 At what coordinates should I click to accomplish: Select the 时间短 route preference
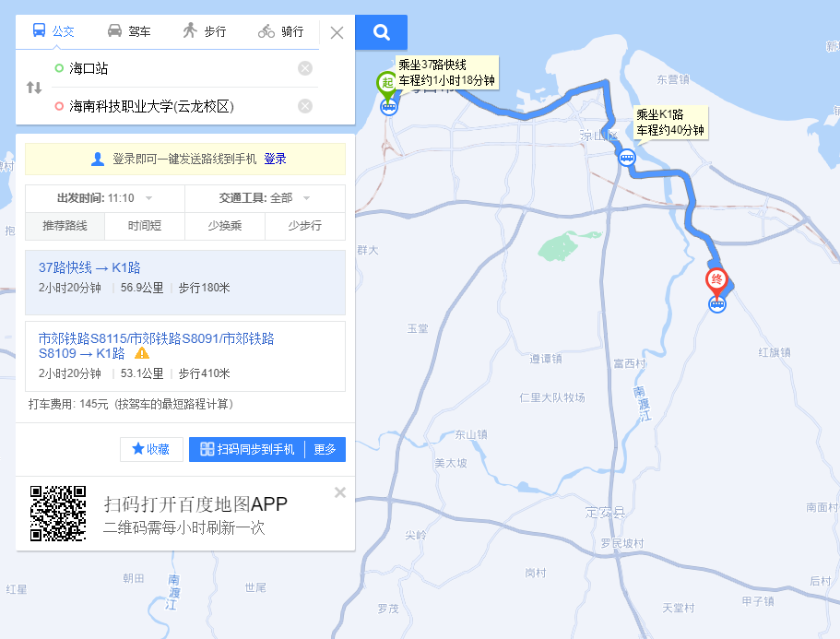(145, 226)
